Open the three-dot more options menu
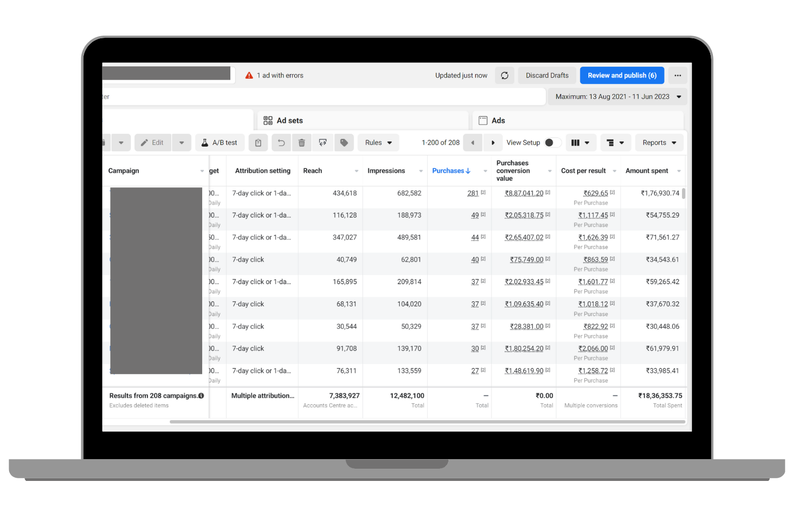798x532 pixels. click(x=677, y=76)
